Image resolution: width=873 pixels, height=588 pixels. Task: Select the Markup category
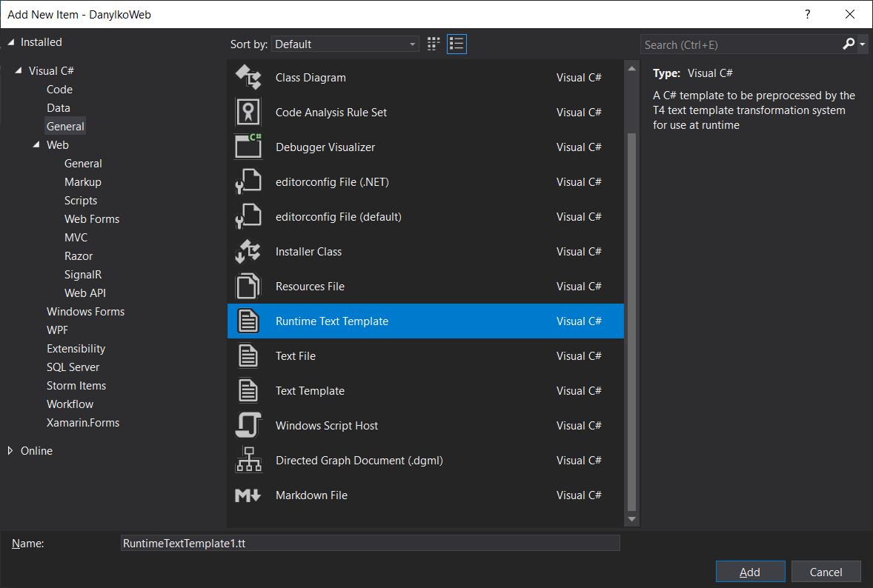(x=83, y=182)
